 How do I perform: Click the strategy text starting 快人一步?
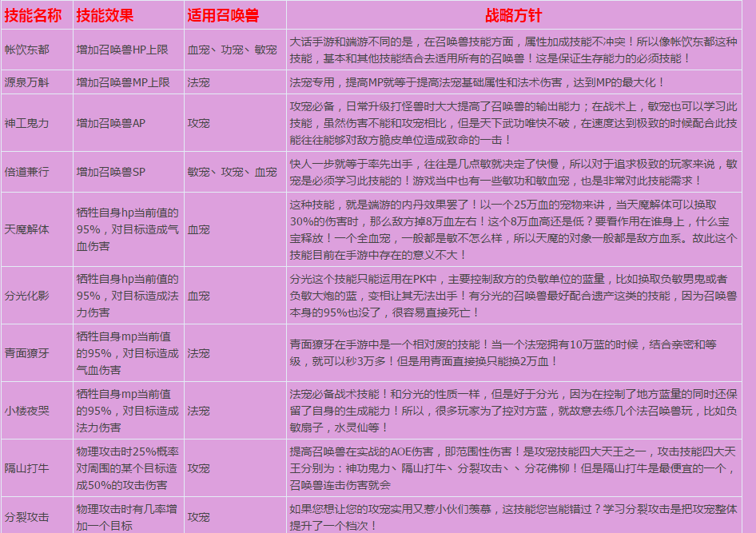pos(514,172)
